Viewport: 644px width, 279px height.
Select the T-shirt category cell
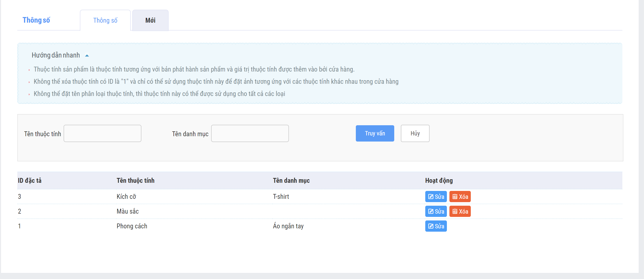click(281, 197)
